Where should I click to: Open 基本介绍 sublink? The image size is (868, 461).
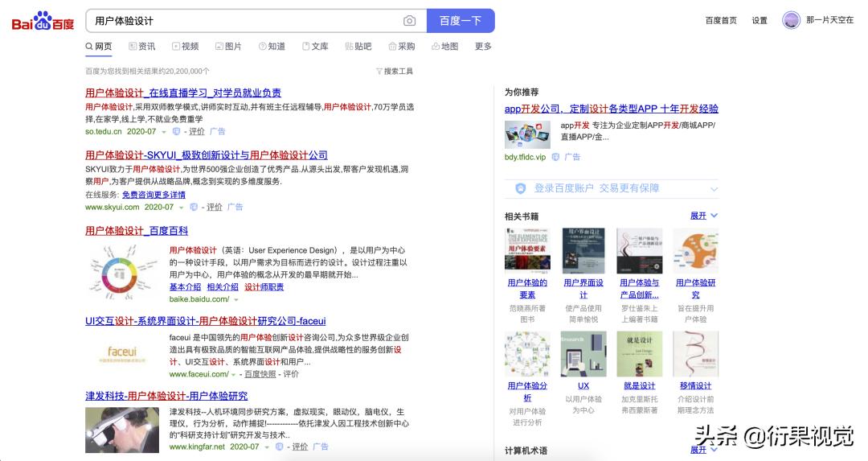coord(185,287)
